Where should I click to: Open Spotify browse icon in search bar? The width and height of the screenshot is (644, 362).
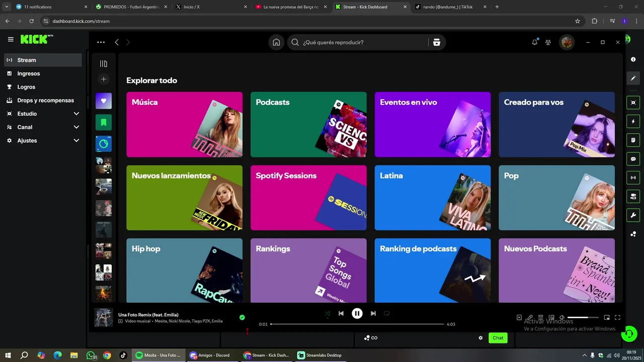(436, 42)
